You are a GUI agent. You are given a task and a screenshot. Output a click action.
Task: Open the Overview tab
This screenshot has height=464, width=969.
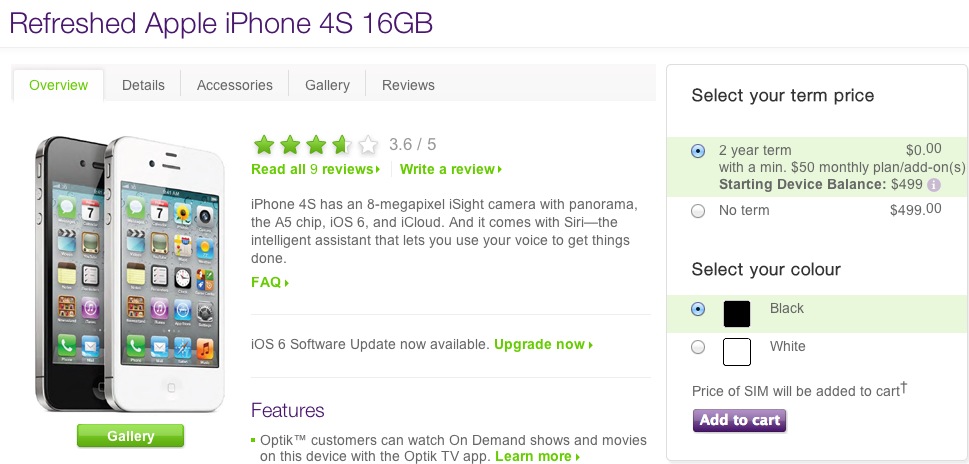point(59,85)
